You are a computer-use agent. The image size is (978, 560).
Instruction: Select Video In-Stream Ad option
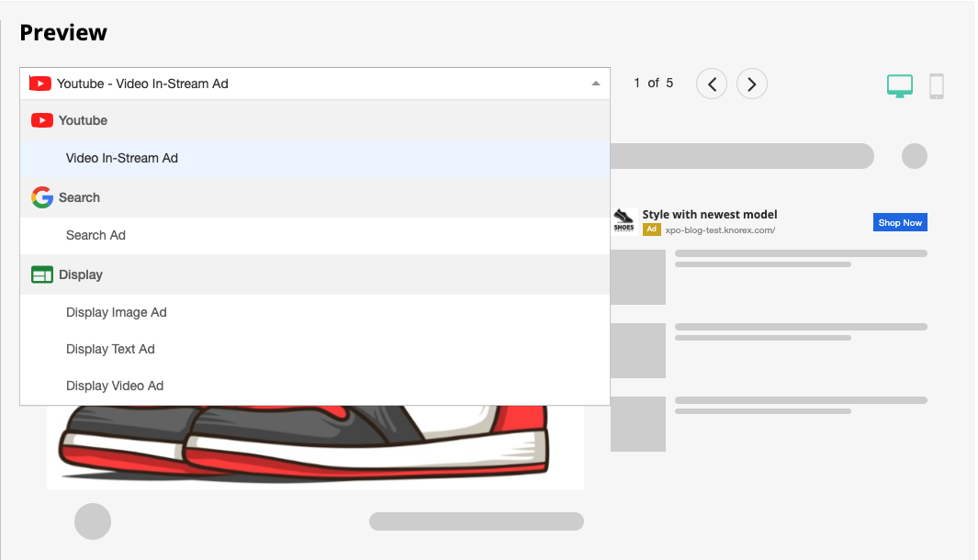pyautogui.click(x=122, y=158)
